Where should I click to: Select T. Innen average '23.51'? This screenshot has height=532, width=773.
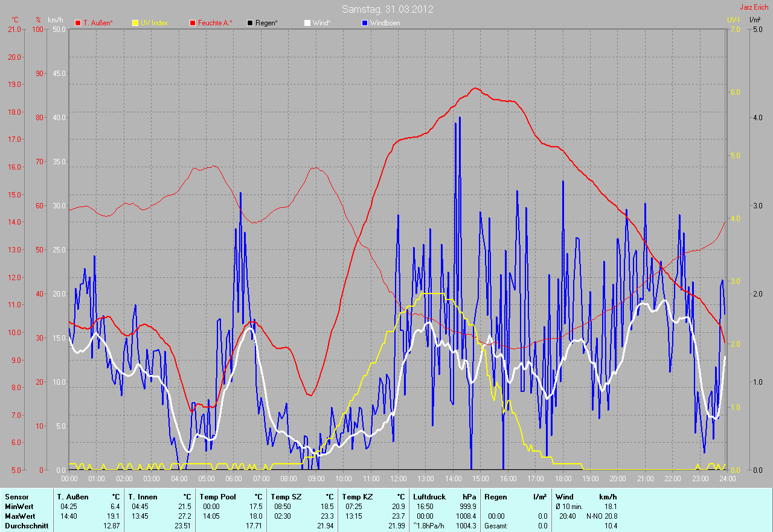click(x=182, y=526)
